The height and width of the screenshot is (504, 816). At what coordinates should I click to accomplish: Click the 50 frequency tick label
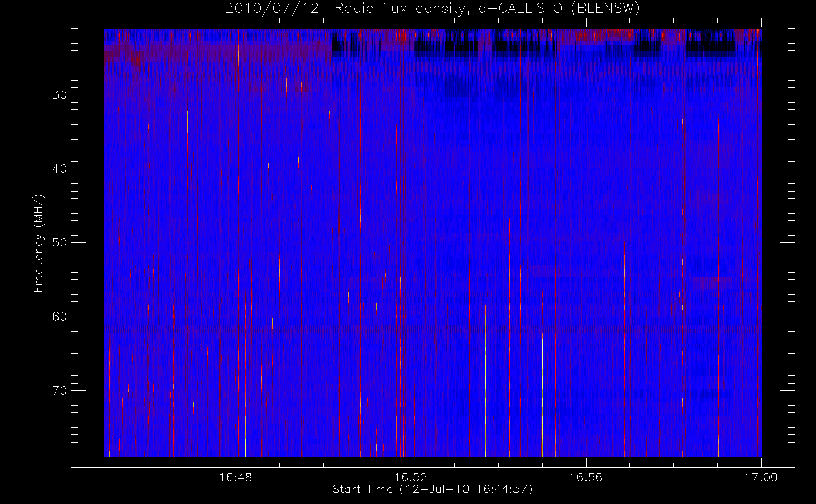(x=60, y=242)
